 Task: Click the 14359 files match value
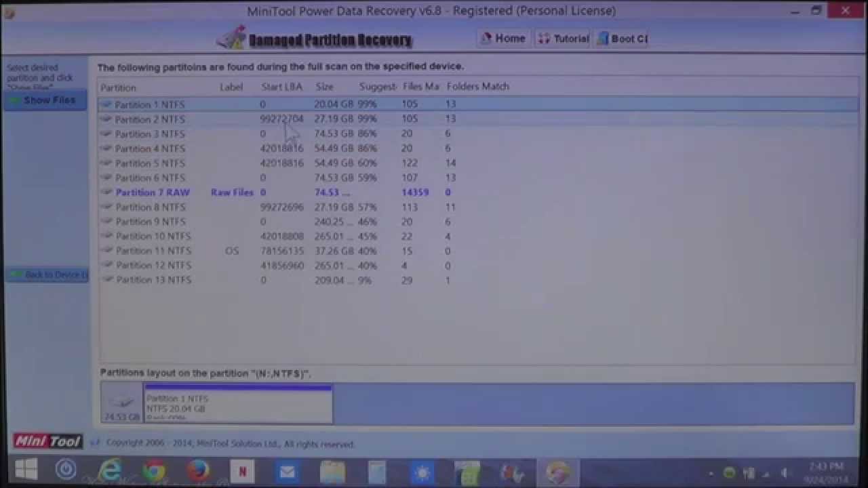[416, 192]
